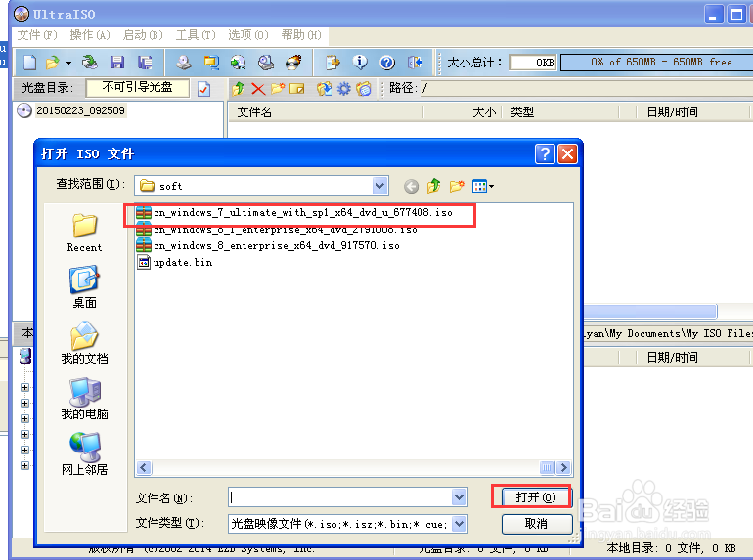This screenshot has width=753, height=560.
Task: Open the 文件(F) menu
Action: 37,35
